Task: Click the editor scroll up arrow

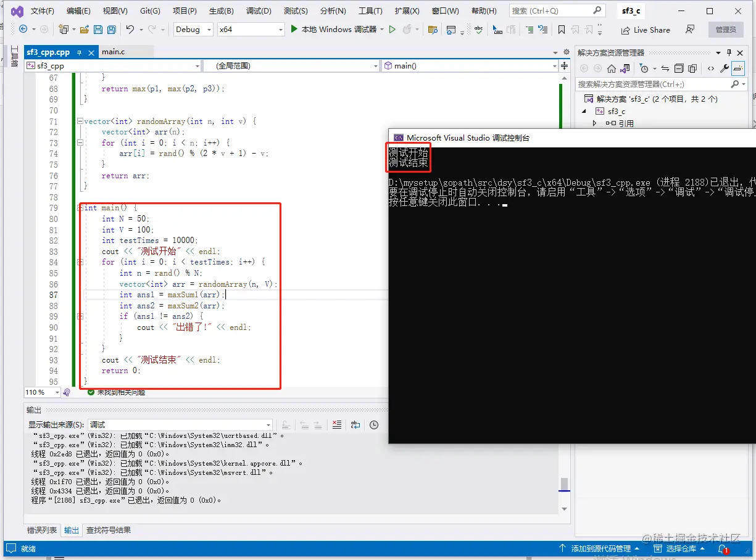Action: (x=564, y=77)
